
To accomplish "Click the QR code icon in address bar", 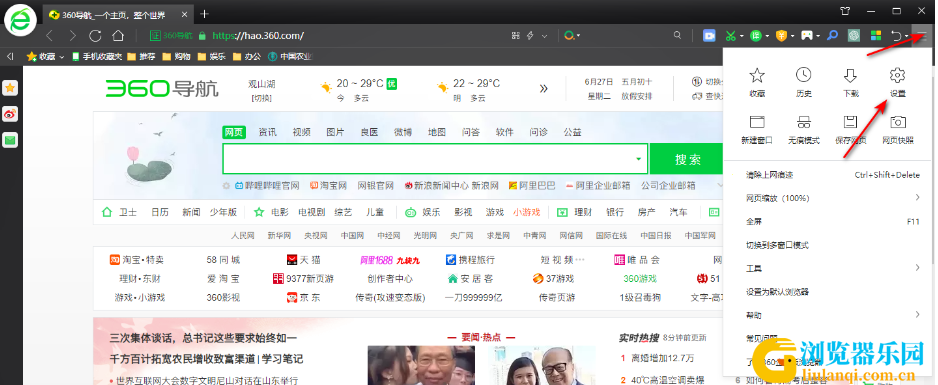I will coord(516,36).
